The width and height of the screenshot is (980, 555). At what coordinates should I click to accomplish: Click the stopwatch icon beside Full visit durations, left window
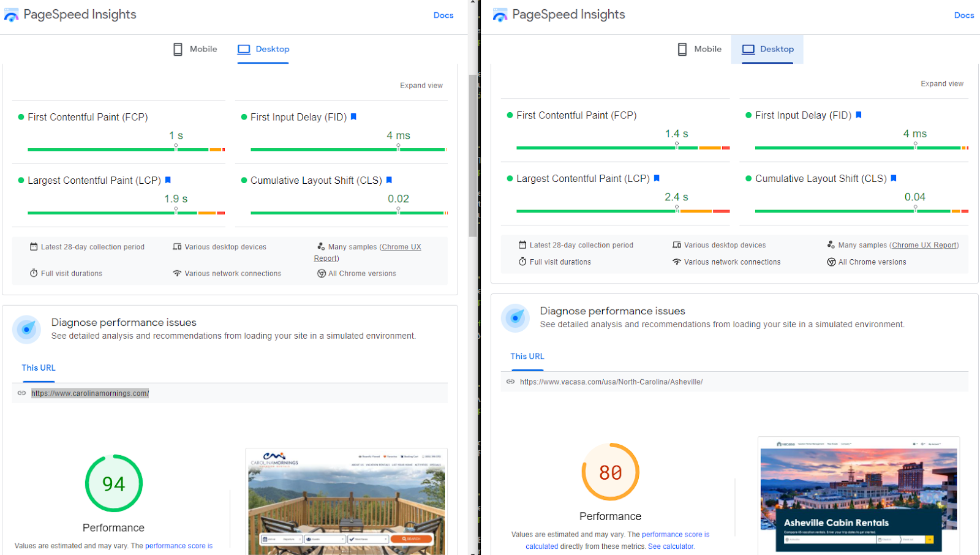(34, 273)
